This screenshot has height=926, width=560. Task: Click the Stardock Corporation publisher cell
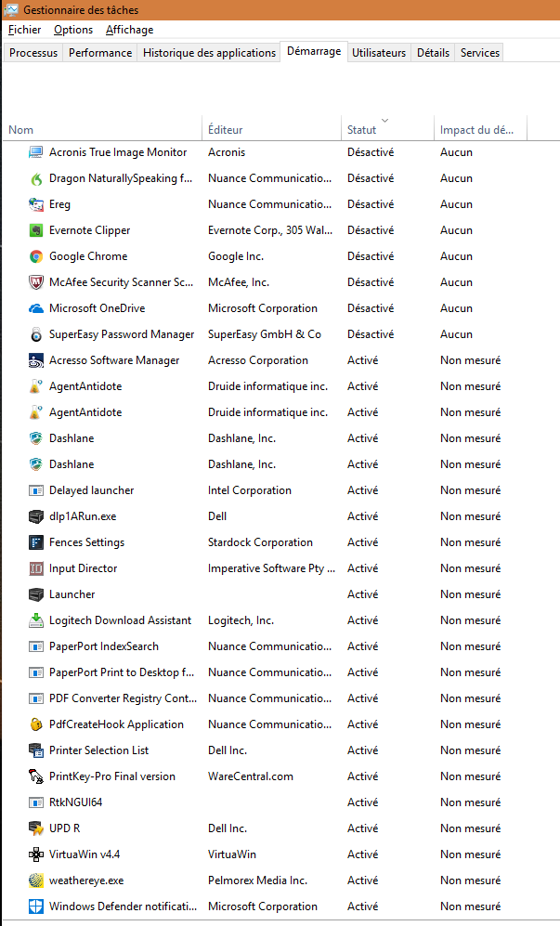coord(260,542)
